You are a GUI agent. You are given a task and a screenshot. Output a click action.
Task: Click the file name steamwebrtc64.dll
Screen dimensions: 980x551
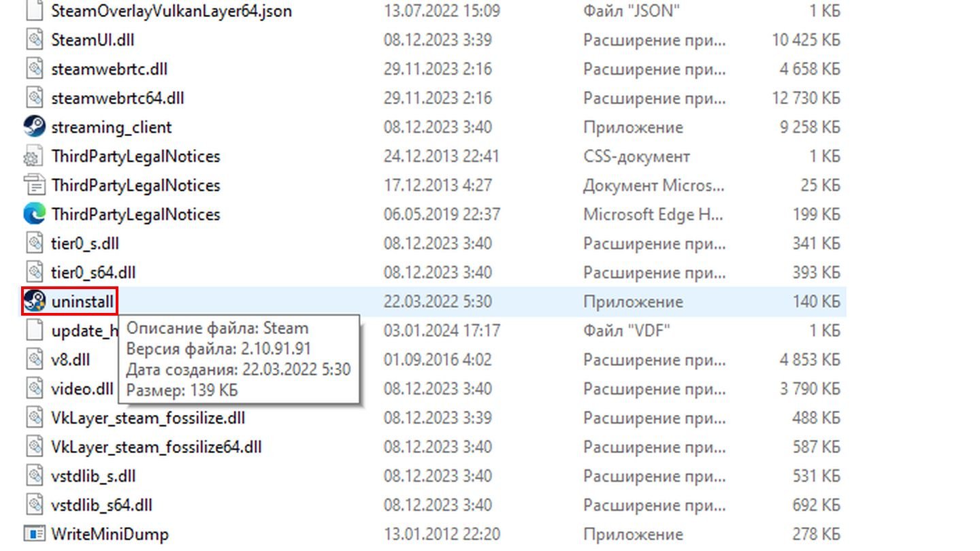click(x=118, y=98)
